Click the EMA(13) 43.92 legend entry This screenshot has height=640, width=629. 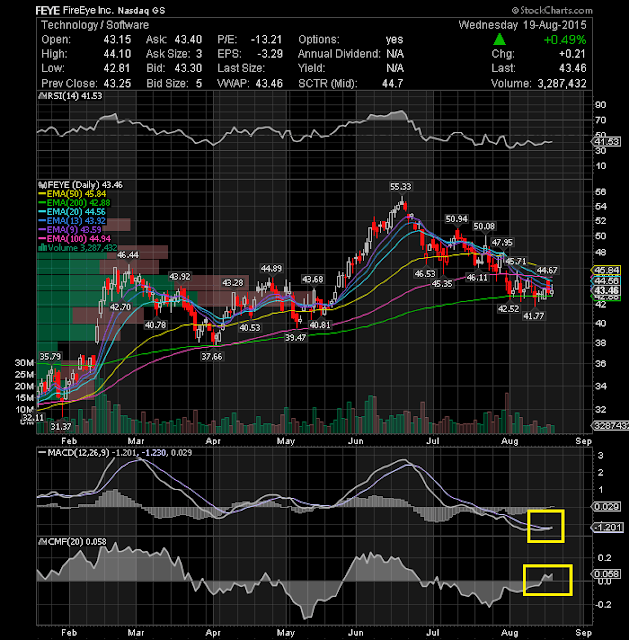(x=72, y=221)
